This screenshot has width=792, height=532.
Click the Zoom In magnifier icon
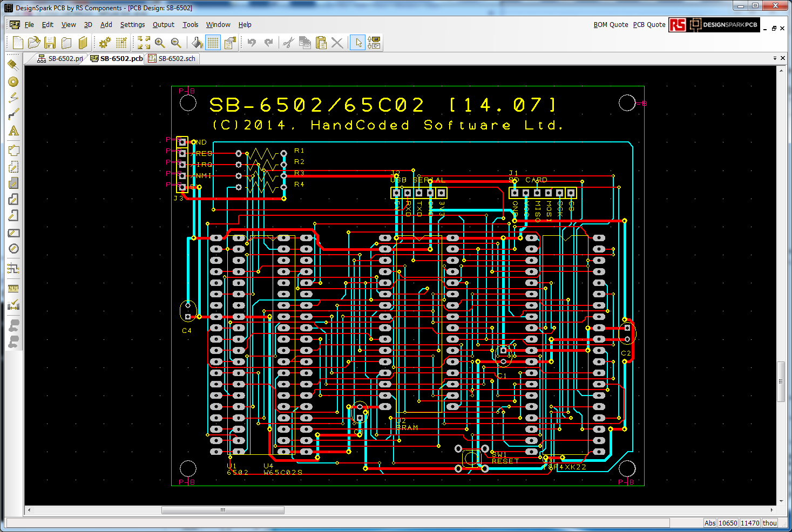[160, 43]
